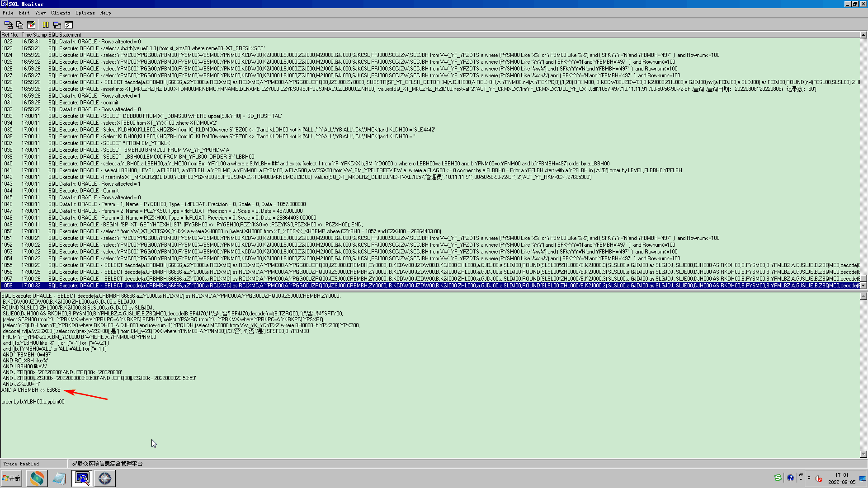
Task: Click the first toolbar icon with arrow
Action: 8,25
